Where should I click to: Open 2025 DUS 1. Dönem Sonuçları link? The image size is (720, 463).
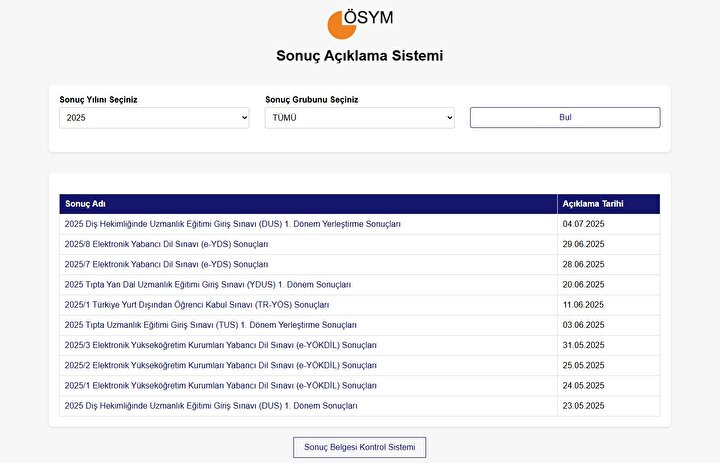[211, 406]
